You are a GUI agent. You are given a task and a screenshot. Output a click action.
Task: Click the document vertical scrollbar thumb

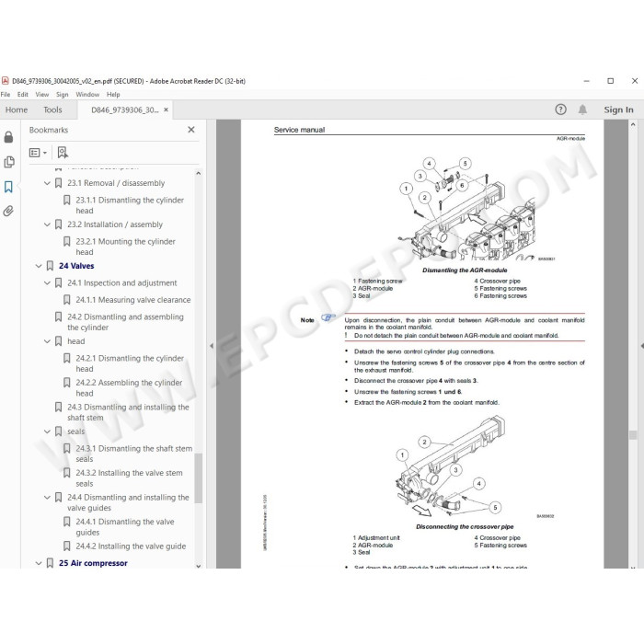tap(633, 434)
